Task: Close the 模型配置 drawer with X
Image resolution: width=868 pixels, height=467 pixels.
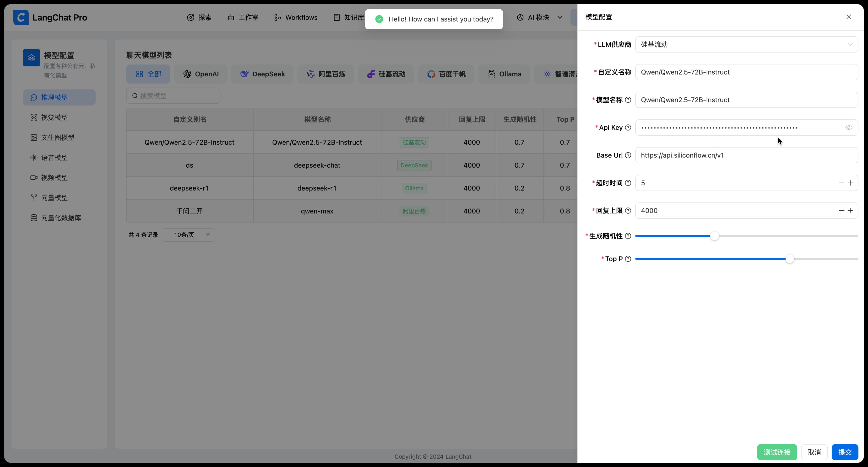Action: click(848, 17)
